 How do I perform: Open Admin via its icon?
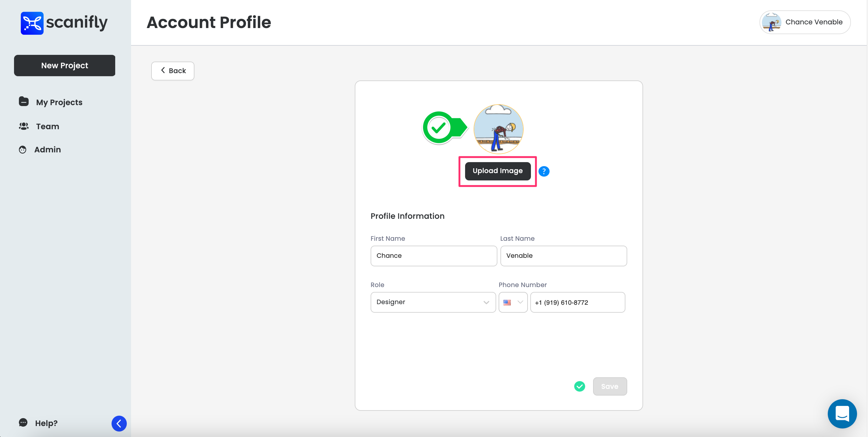[22, 149]
